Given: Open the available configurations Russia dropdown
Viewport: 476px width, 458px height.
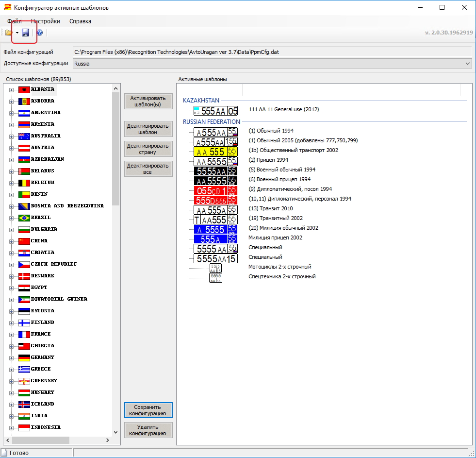Looking at the screenshot, I should point(467,64).
